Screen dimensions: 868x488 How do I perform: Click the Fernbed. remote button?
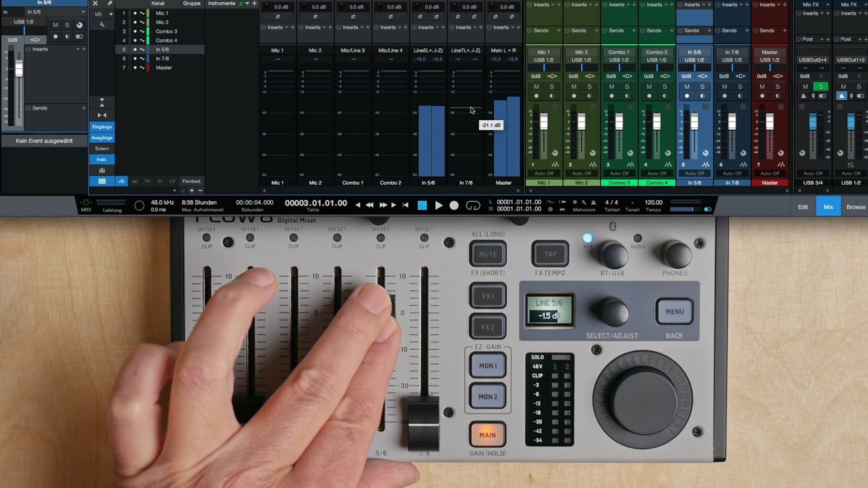[192, 181]
